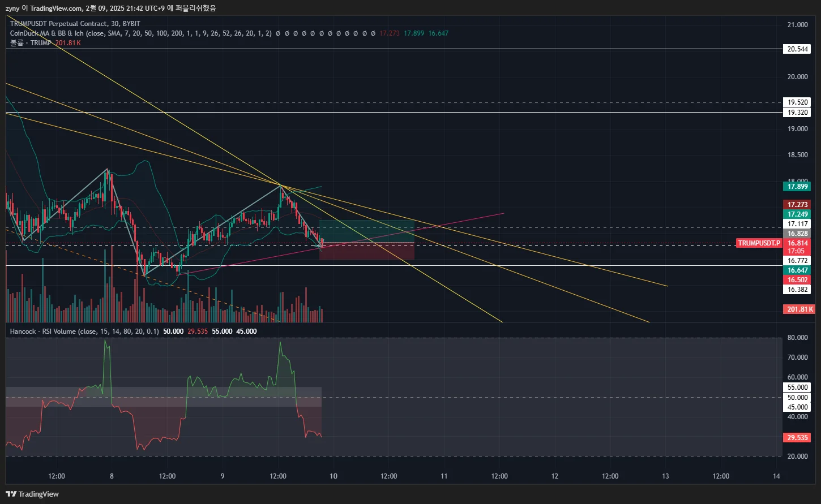The height and width of the screenshot is (504, 821).
Task: Select the green profit zone of the long position
Action: [367, 231]
